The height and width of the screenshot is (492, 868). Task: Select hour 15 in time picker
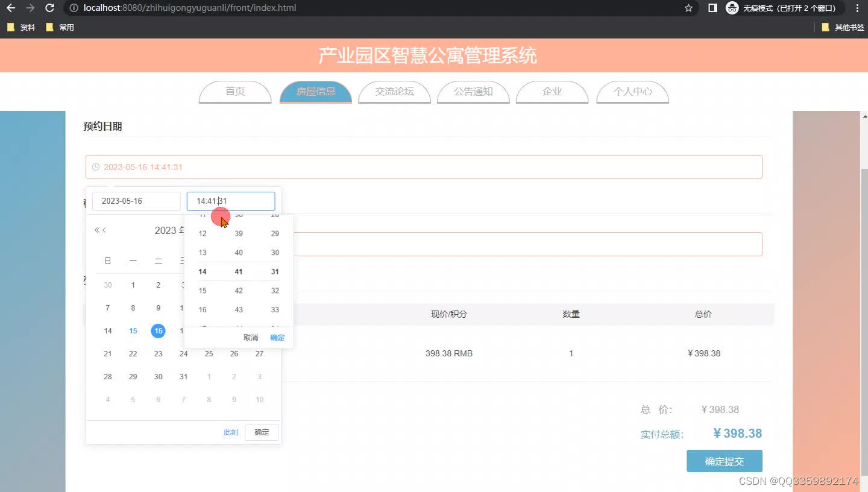coord(203,291)
